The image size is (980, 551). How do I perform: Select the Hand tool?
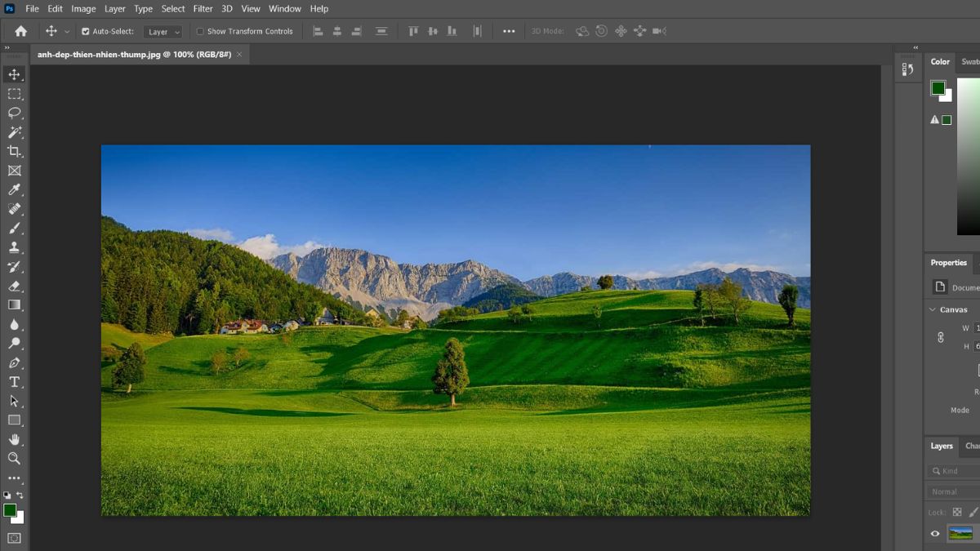(14, 439)
